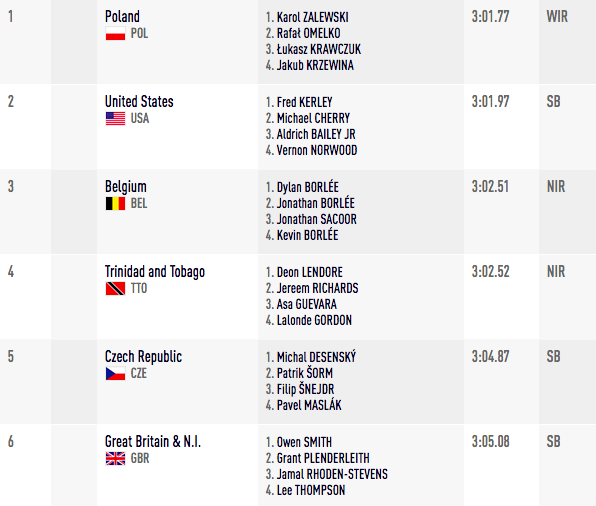596x506 pixels.
Task: Select athlete Karol ZALEWSKI
Action: tap(312, 17)
